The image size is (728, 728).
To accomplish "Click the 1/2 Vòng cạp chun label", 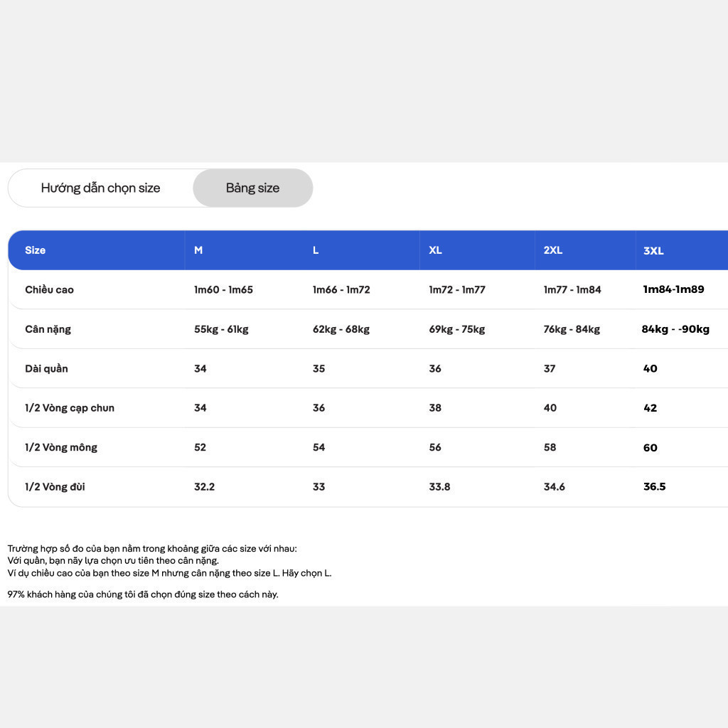I will tap(70, 408).
